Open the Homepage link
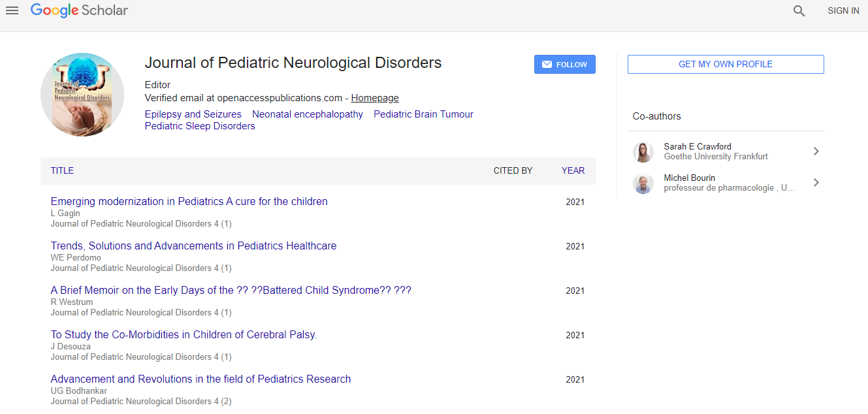The height and width of the screenshot is (414, 868). point(375,98)
